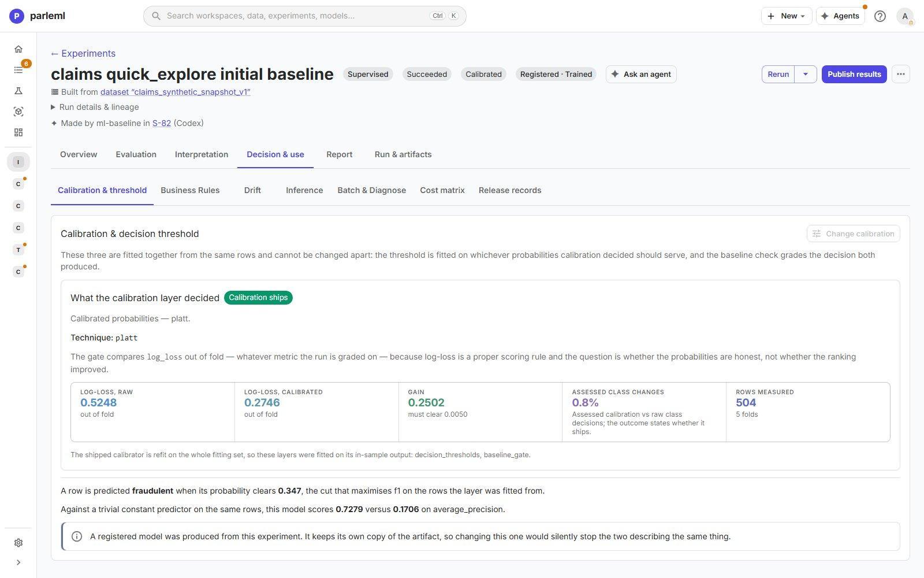Open the Batch & Diagnose sub-tab
The height and width of the screenshot is (578, 924).
tap(371, 190)
